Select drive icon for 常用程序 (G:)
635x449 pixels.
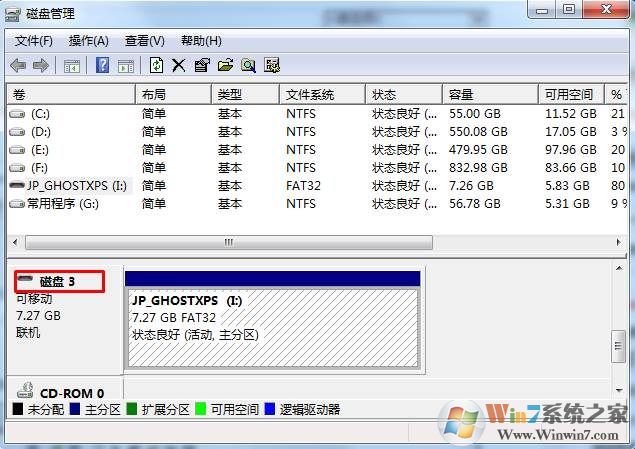[x=17, y=204]
